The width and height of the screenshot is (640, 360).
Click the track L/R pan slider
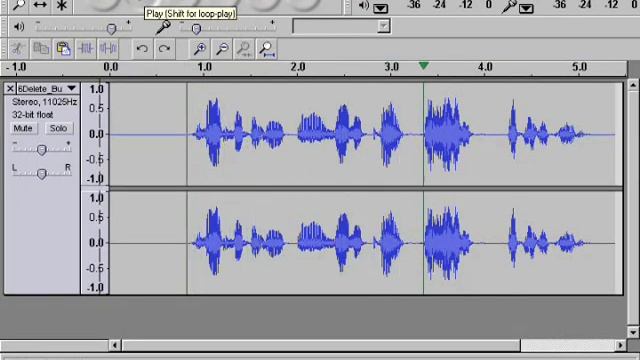pyautogui.click(x=42, y=173)
